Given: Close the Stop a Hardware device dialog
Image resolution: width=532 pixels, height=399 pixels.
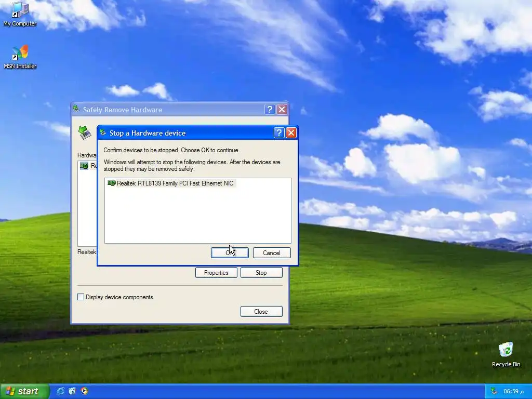Looking at the screenshot, I should coord(291,133).
